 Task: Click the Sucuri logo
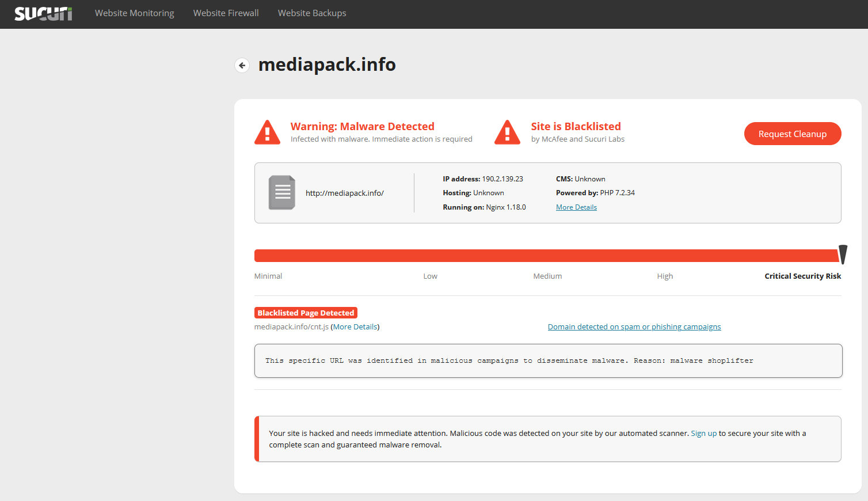click(43, 13)
